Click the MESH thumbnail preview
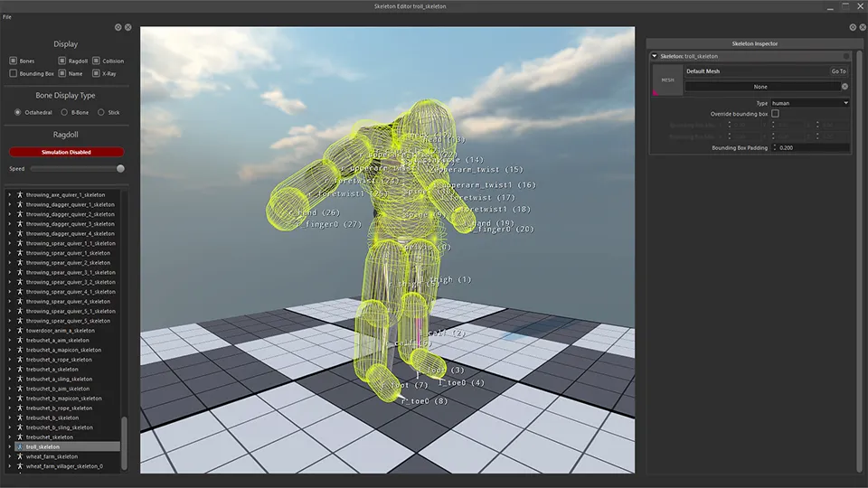The height and width of the screenshot is (488, 868). [x=668, y=80]
